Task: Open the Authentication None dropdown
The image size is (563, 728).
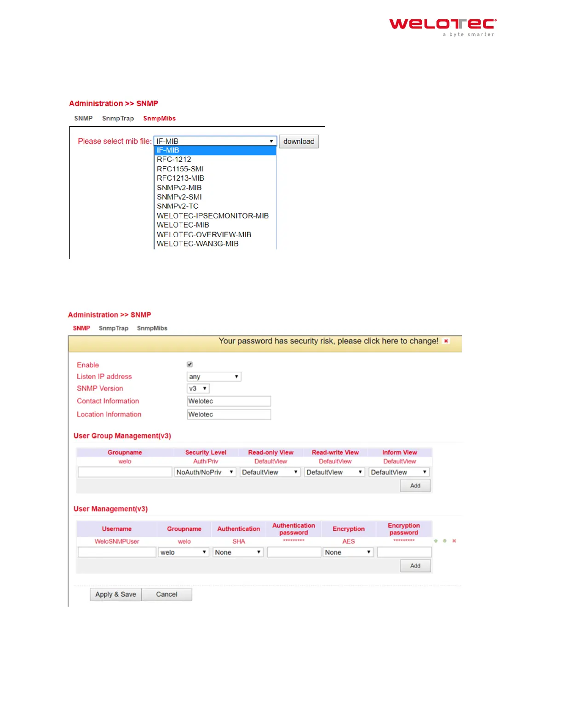Action: pyautogui.click(x=238, y=552)
